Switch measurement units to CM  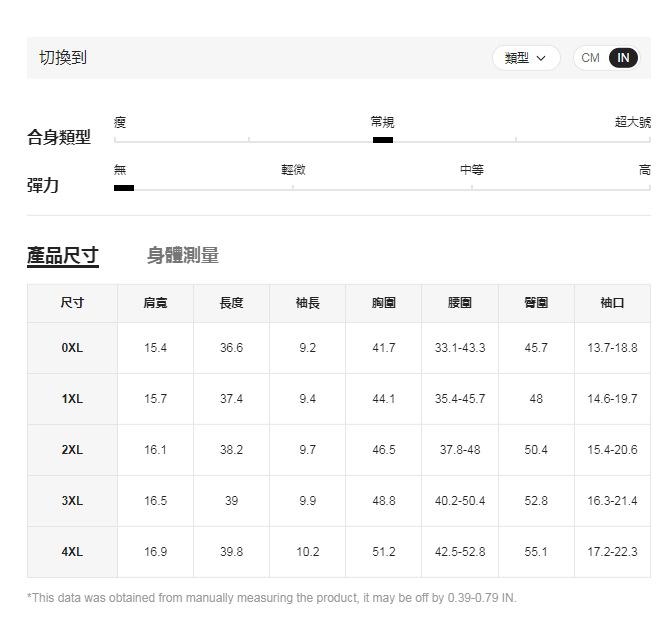590,58
